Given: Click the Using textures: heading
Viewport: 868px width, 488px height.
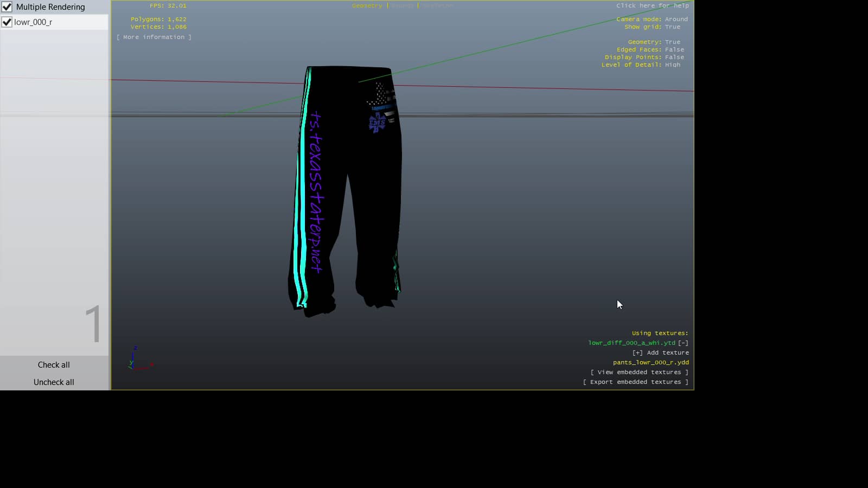Looking at the screenshot, I should point(660,333).
